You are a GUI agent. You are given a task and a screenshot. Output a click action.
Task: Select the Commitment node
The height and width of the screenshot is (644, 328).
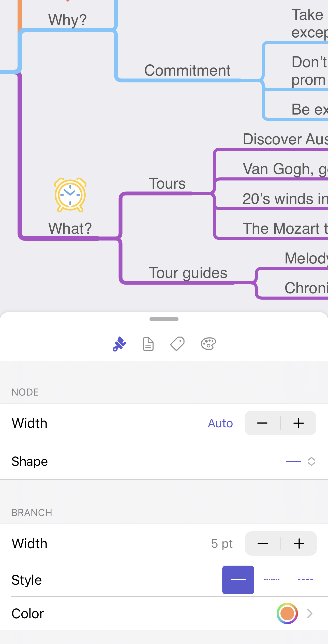pos(187,71)
